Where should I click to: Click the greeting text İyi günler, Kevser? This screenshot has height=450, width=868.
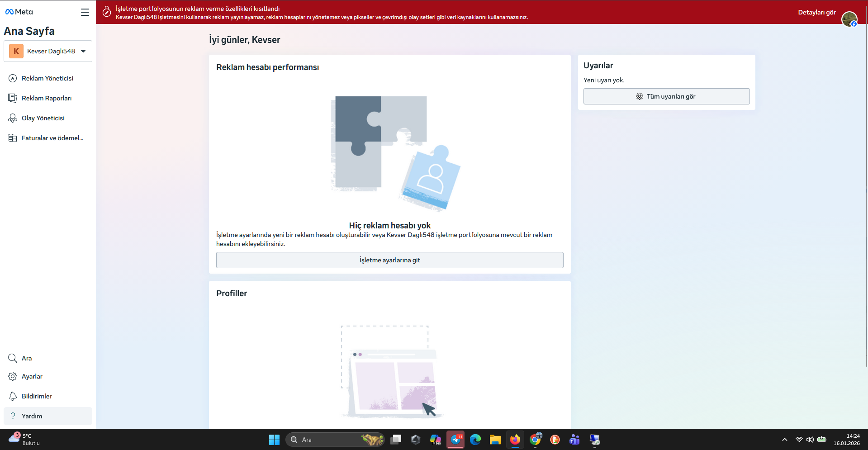coord(245,40)
